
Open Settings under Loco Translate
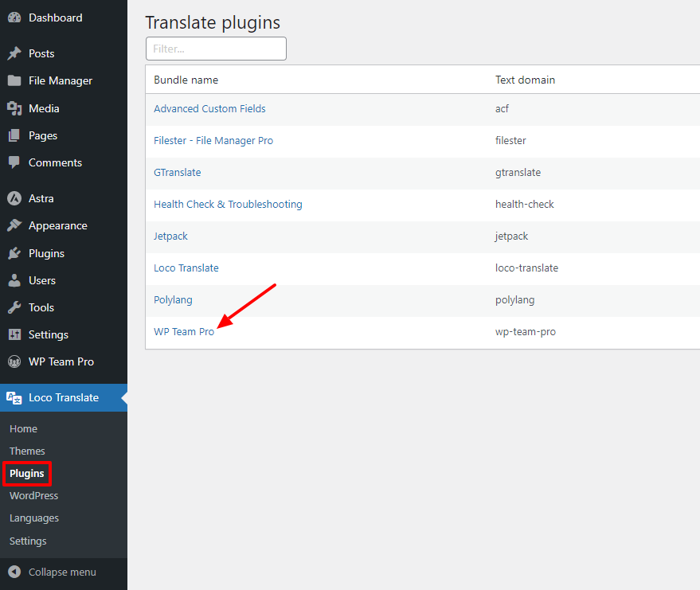tap(28, 541)
